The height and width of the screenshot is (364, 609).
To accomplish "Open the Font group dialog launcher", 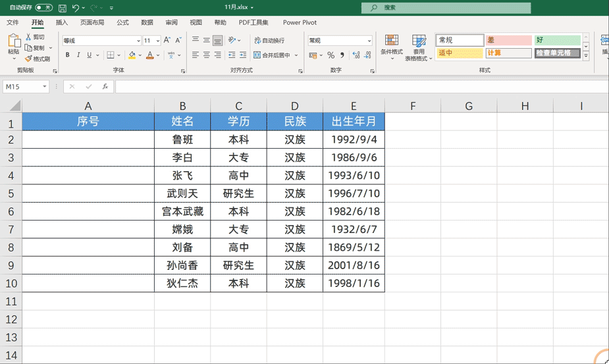I will point(183,71).
